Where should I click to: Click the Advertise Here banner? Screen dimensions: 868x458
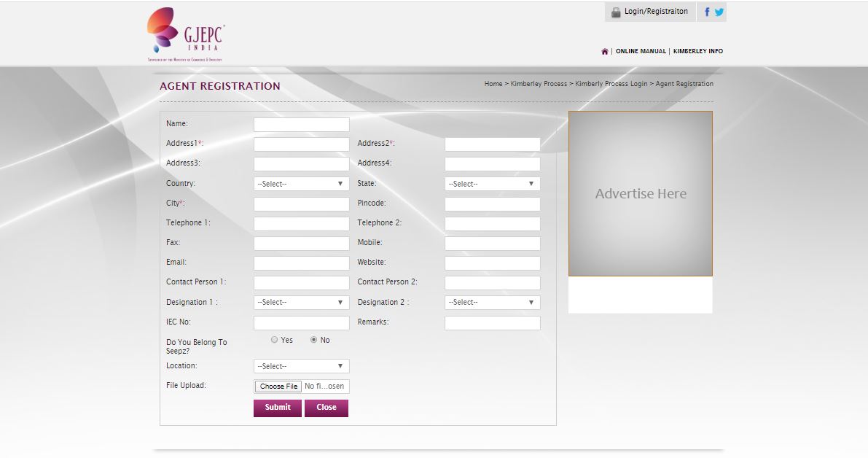[x=641, y=193]
